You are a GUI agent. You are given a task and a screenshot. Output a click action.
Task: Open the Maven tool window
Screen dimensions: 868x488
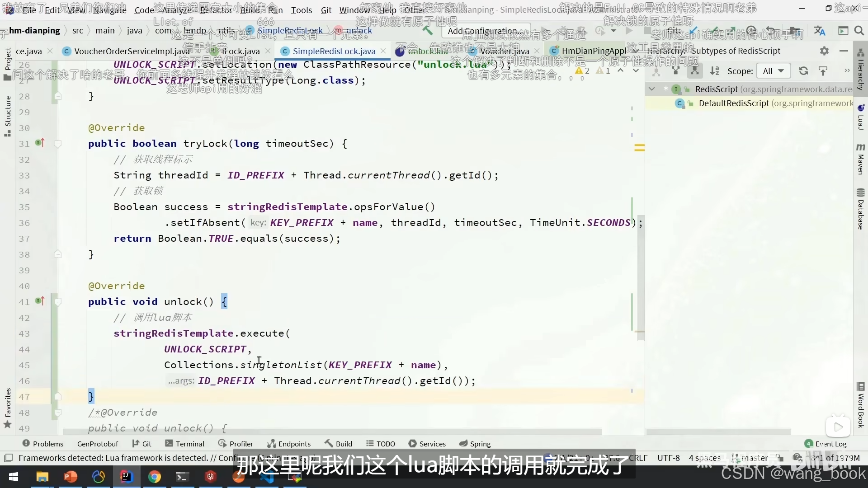click(x=861, y=159)
